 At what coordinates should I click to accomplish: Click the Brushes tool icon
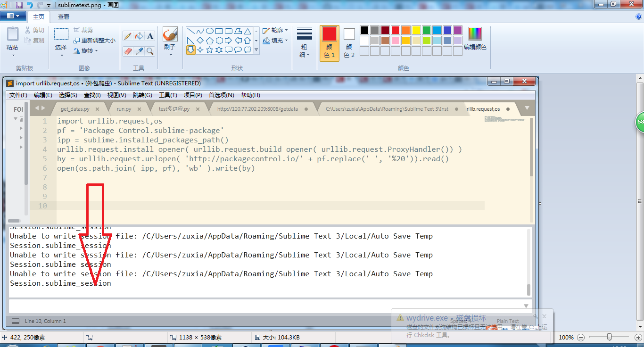coord(170,34)
